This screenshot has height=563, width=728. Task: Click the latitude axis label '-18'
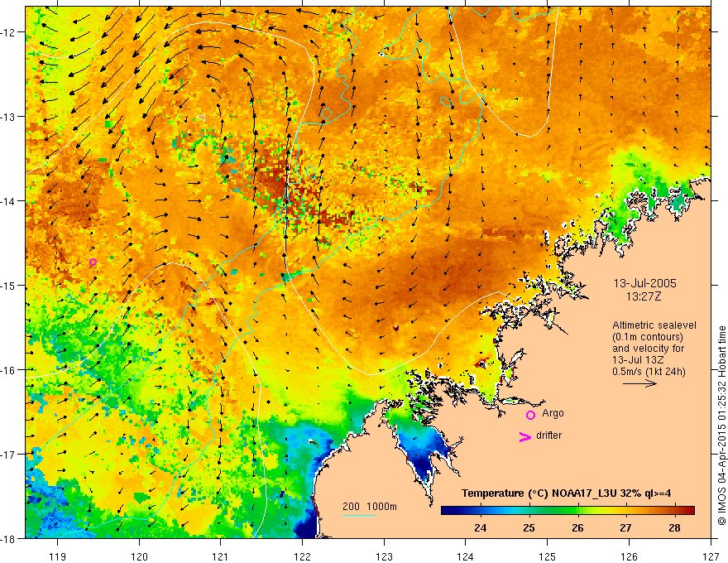click(8, 538)
